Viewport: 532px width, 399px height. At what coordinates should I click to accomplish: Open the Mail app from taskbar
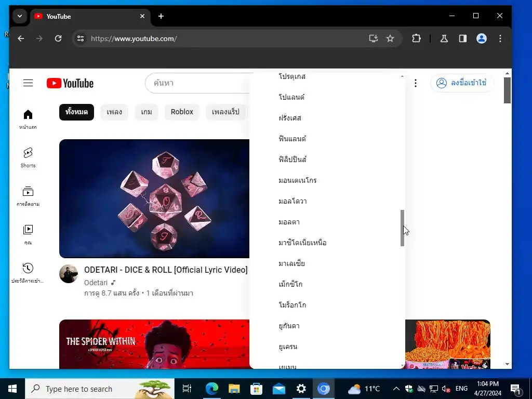click(x=279, y=389)
